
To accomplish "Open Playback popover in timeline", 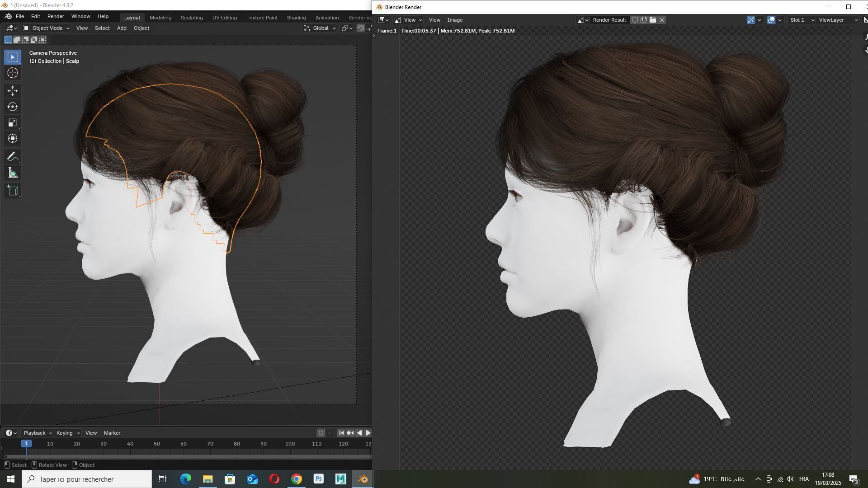I will pos(37,433).
